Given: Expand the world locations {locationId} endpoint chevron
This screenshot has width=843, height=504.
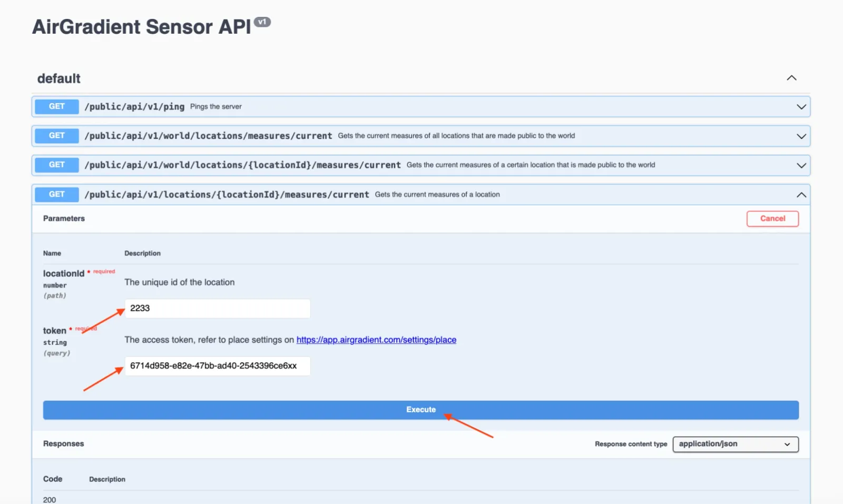Looking at the screenshot, I should pos(801,165).
